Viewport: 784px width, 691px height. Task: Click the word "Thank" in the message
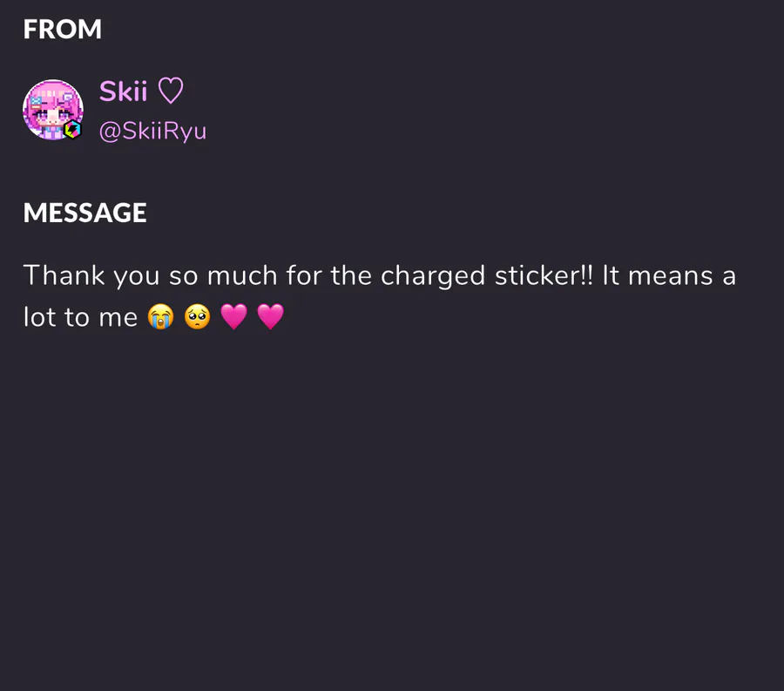pyautogui.click(x=64, y=275)
